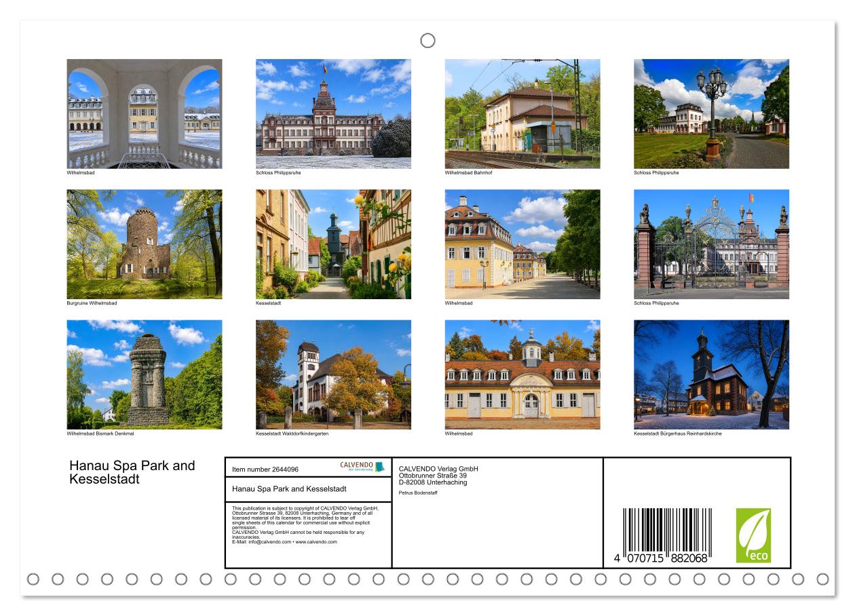Click the "Ottobrunner Straße 39" address line

pyautogui.click(x=433, y=476)
